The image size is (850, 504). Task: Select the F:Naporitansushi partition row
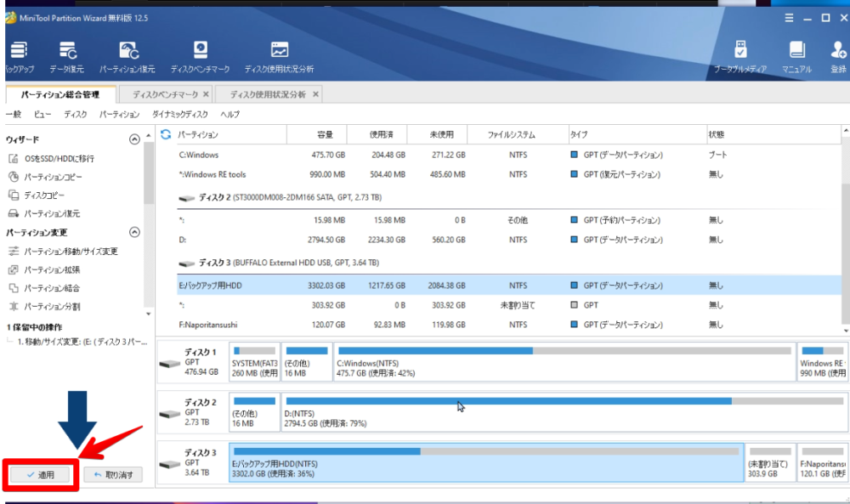click(x=509, y=325)
